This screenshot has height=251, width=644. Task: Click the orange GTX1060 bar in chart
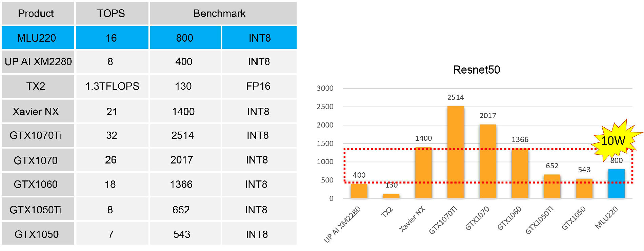click(520, 173)
